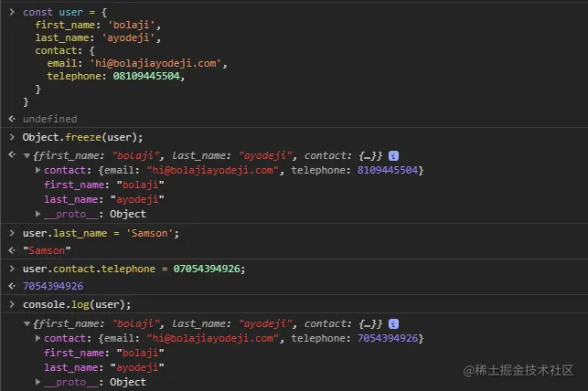Image resolution: width=588 pixels, height=391 pixels.
Task: Collapse the object printed by console.log(user)
Action: 27,324
